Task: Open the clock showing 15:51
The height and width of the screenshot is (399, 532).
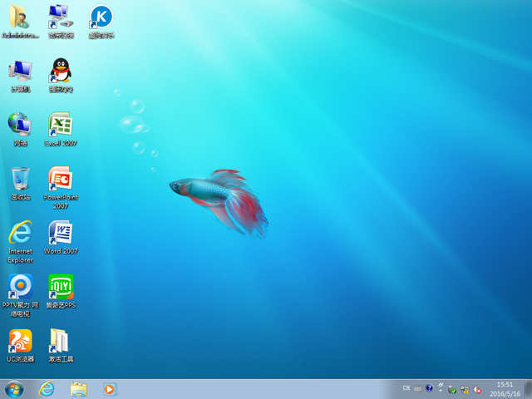Action: click(505, 389)
